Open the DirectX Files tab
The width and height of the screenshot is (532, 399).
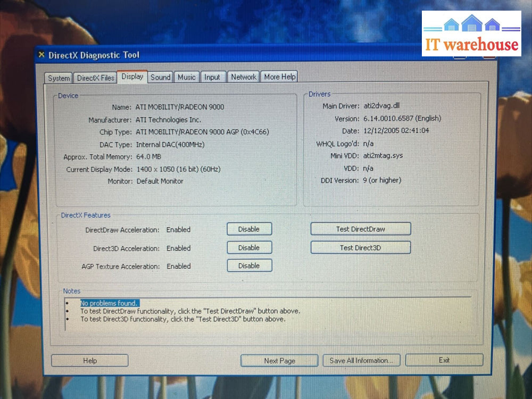(95, 78)
